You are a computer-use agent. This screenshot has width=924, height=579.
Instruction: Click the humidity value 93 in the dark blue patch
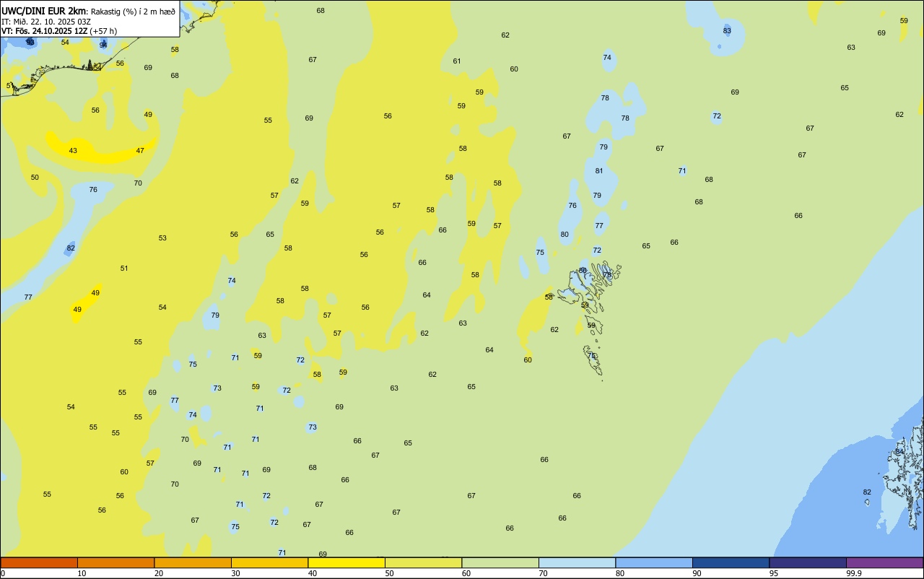tap(30, 42)
